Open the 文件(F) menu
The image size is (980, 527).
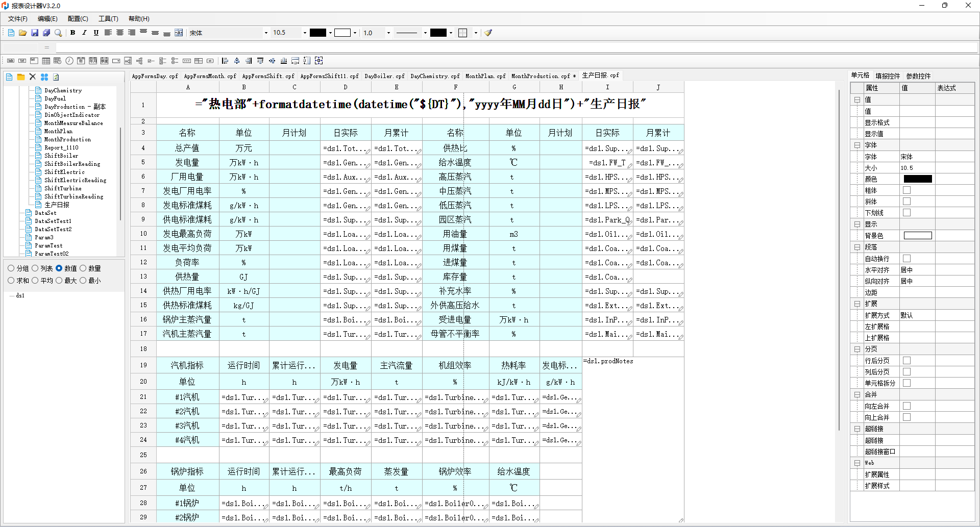pos(18,19)
